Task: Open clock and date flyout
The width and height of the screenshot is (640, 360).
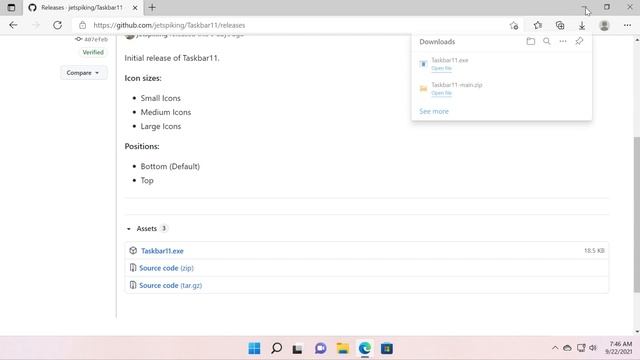Action: click(x=619, y=348)
